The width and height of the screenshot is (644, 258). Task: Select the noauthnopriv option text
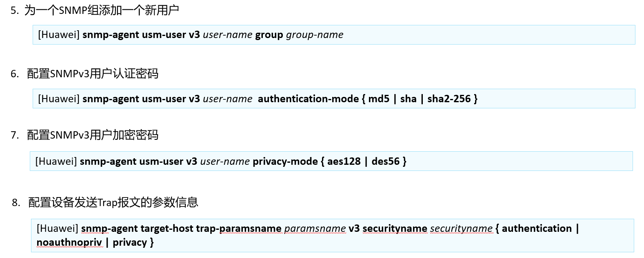[69, 242]
